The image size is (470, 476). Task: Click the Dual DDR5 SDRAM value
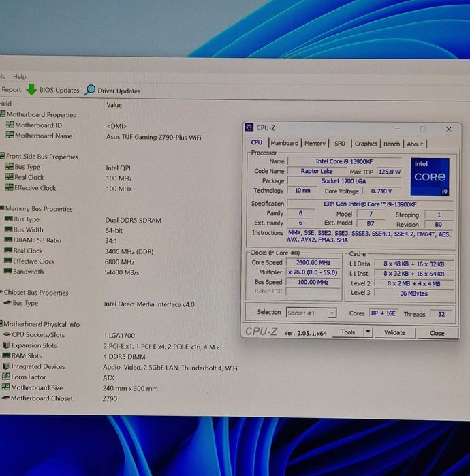click(x=133, y=220)
